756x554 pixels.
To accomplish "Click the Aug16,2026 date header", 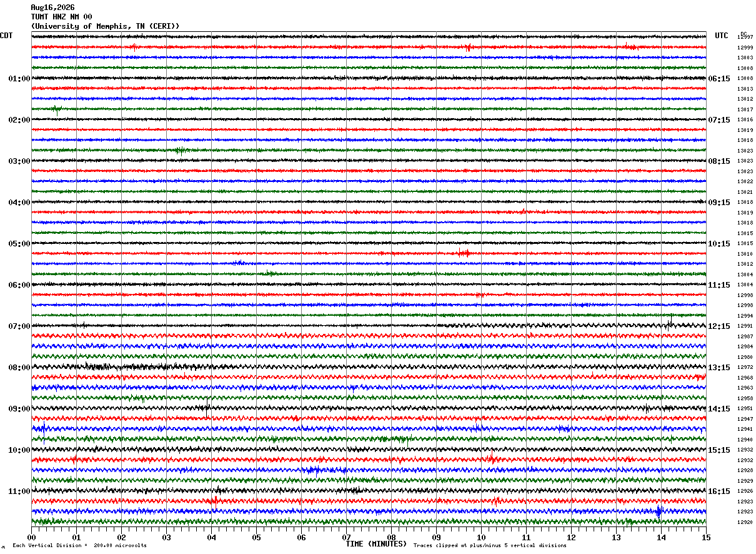I will pos(52,8).
